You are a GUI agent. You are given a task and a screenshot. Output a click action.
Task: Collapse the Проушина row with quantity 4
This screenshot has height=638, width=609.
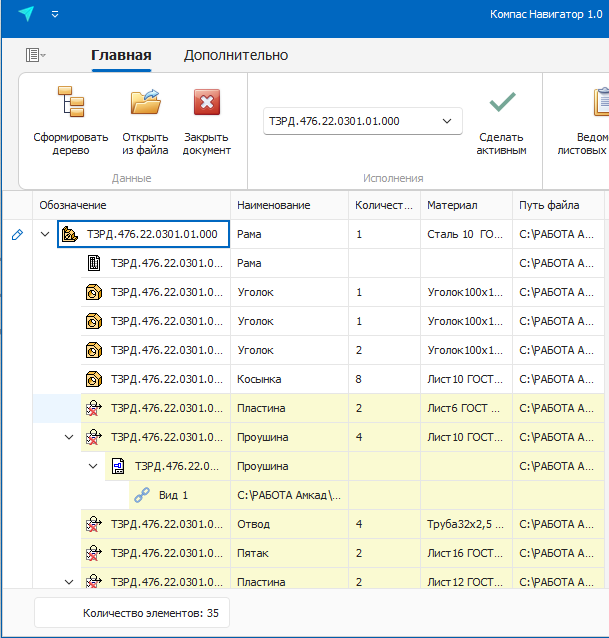(69, 437)
